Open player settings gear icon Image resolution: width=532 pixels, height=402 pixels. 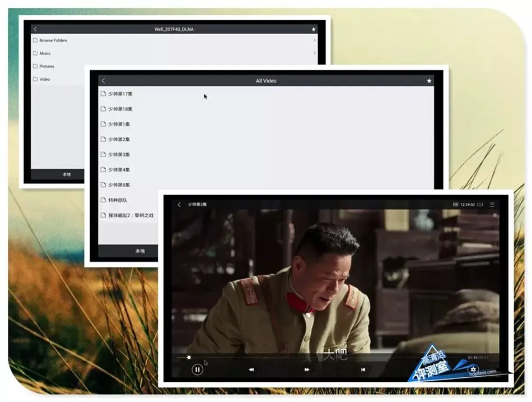pyautogui.click(x=473, y=369)
